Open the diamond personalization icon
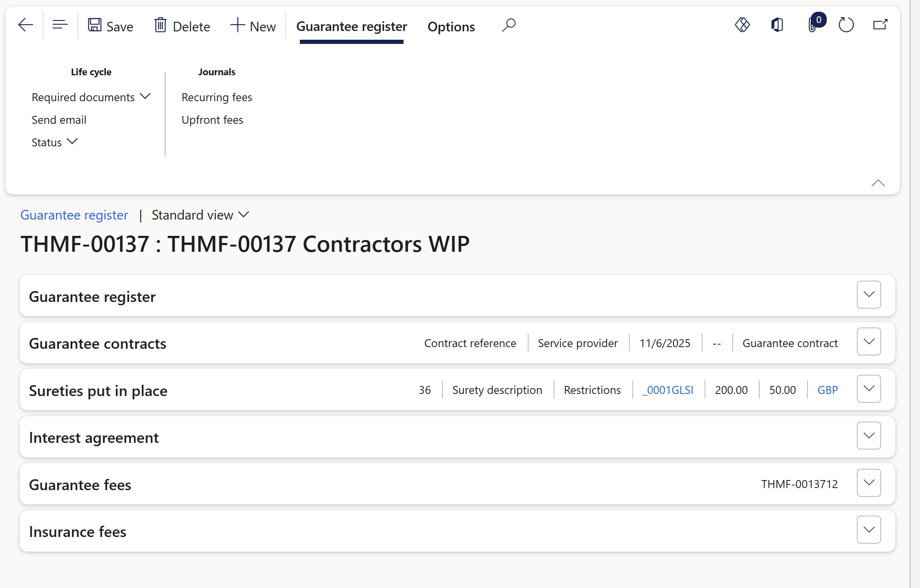920x588 pixels. pos(742,25)
